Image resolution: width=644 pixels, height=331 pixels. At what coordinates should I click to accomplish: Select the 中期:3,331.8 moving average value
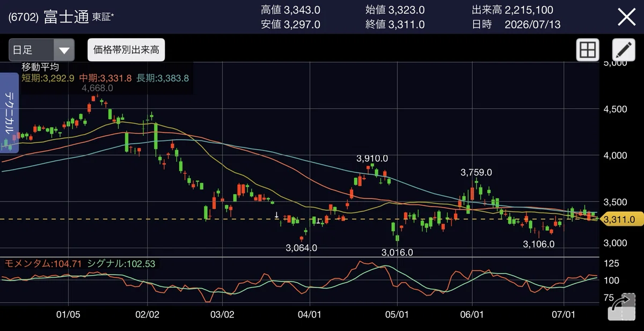point(106,78)
